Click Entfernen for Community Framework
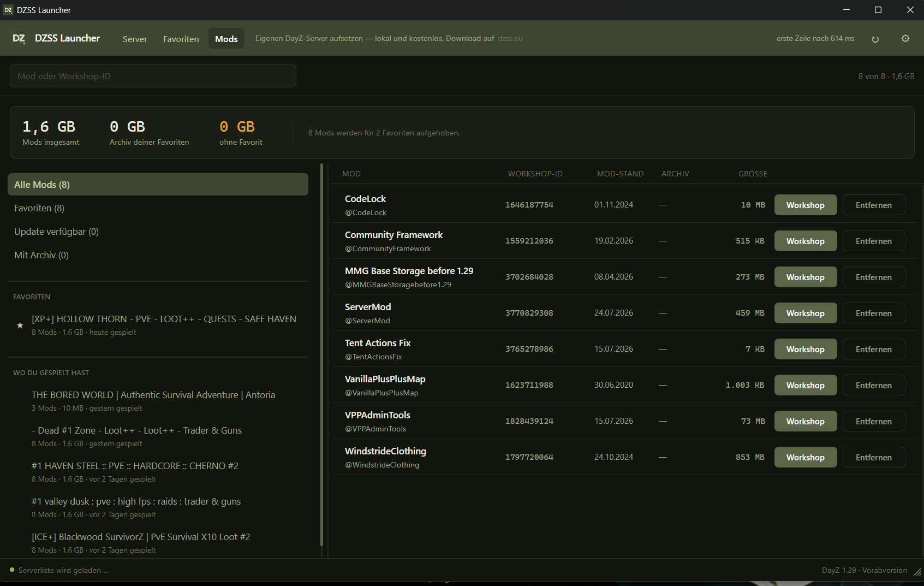This screenshot has height=586, width=924. (x=874, y=241)
